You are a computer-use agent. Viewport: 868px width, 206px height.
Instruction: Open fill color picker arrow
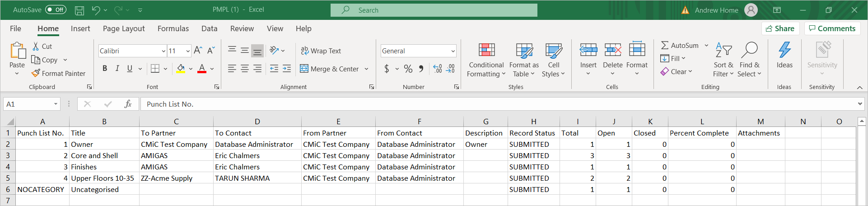pyautogui.click(x=191, y=69)
